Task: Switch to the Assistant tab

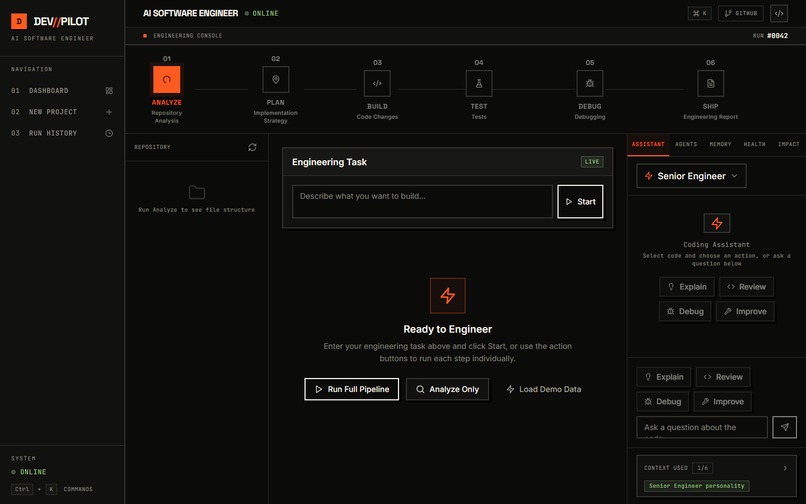Action: click(648, 145)
